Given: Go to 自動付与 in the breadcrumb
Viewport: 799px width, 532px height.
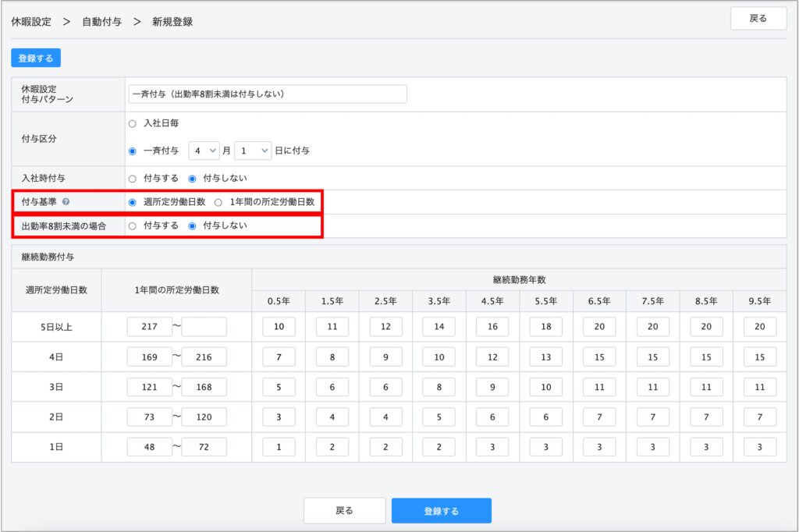Looking at the screenshot, I should (101, 22).
